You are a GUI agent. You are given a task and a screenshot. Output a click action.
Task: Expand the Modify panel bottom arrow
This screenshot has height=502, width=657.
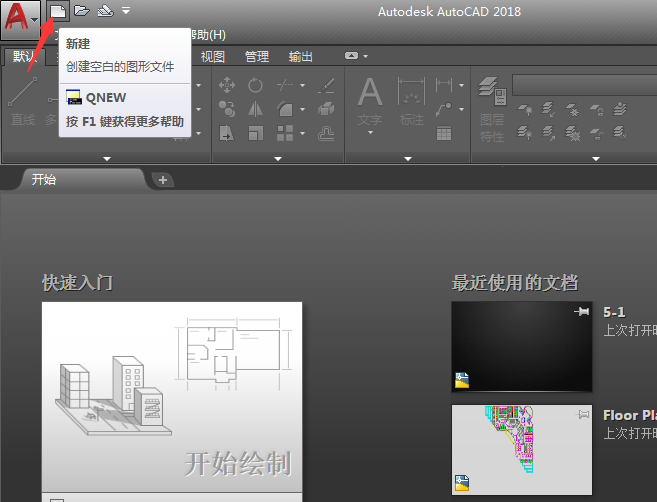[x=278, y=158]
